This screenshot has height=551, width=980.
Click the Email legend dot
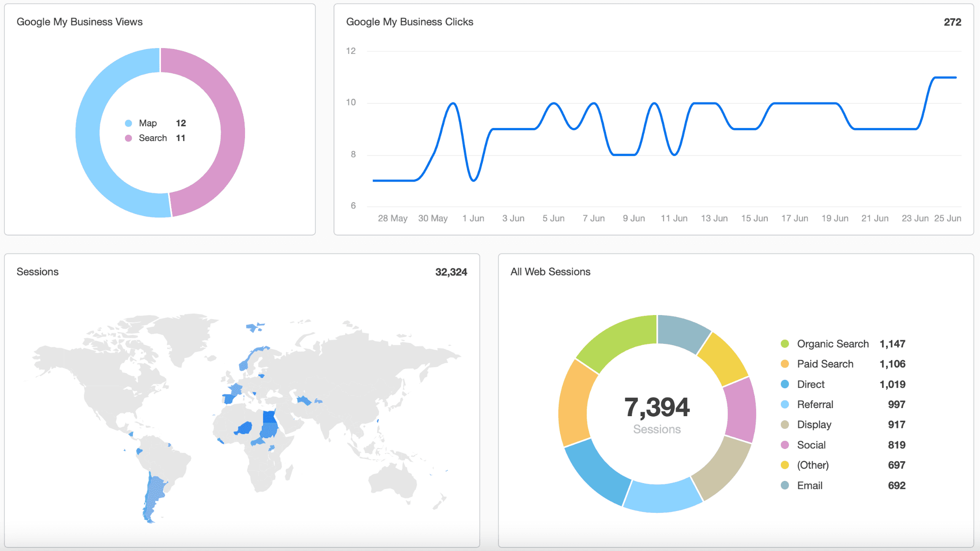pyautogui.click(x=785, y=485)
